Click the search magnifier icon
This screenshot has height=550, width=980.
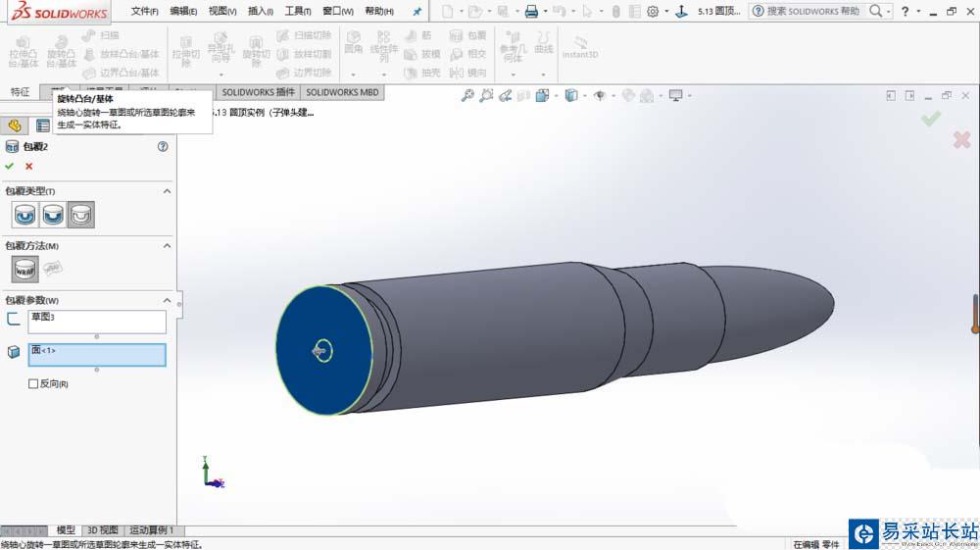[x=875, y=11]
